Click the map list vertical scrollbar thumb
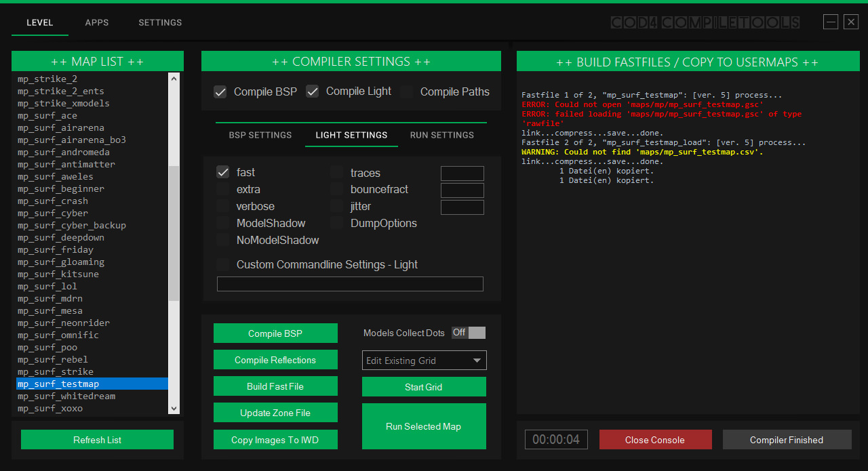 (x=174, y=233)
